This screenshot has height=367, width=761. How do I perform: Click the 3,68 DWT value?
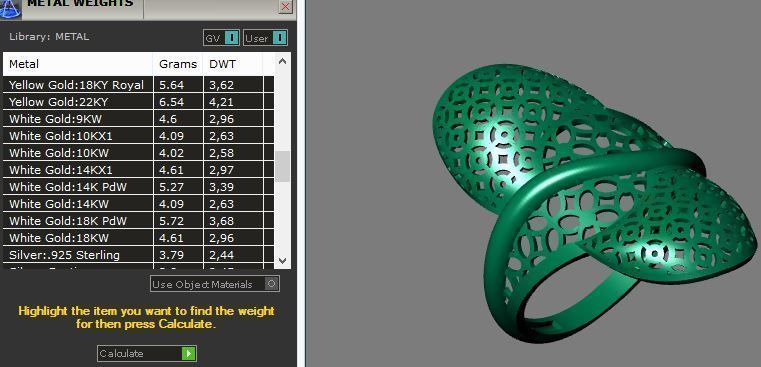click(x=221, y=221)
